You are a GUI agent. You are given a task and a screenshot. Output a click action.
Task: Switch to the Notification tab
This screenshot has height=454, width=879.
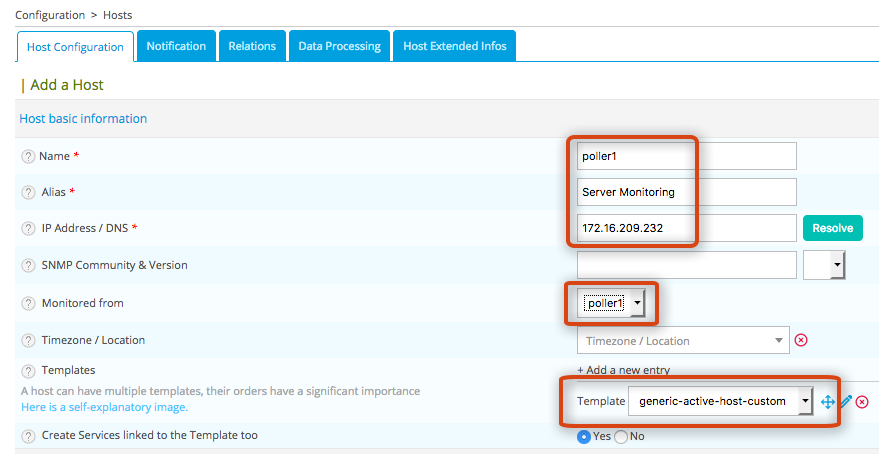pyautogui.click(x=176, y=46)
